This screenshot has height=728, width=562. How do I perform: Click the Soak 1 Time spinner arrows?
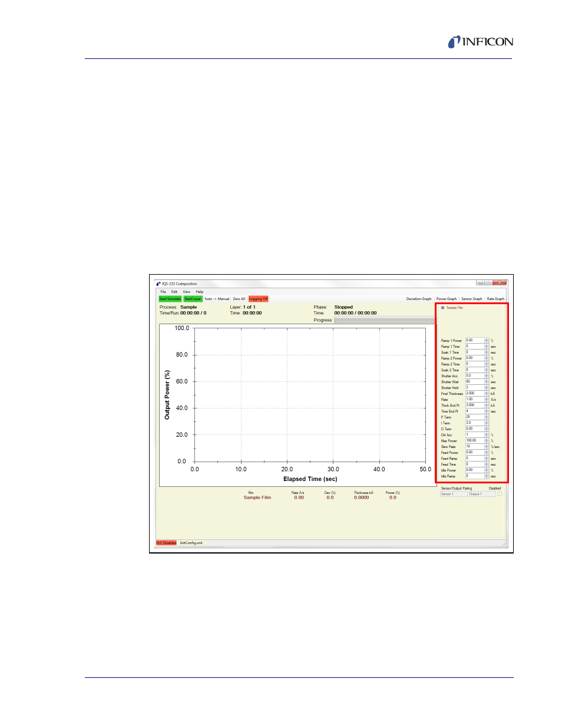487,352
